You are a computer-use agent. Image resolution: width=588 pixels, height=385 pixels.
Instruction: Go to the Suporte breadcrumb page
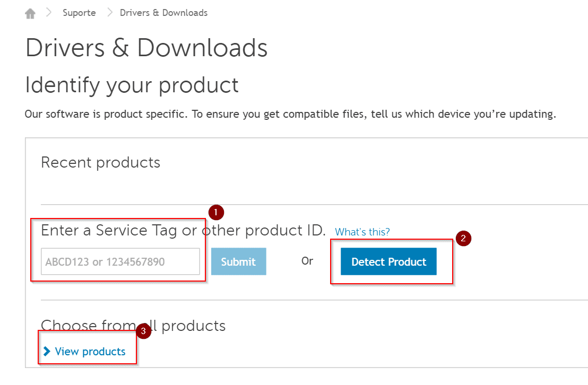point(79,12)
